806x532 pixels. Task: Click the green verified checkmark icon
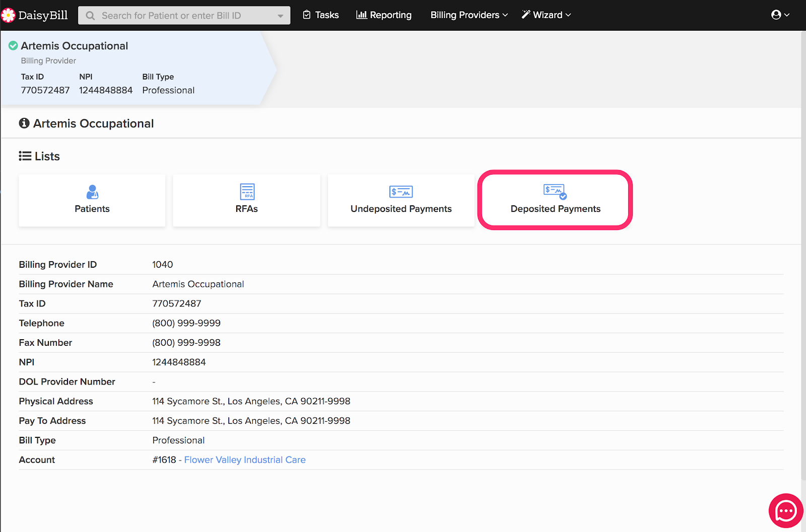[x=14, y=46]
